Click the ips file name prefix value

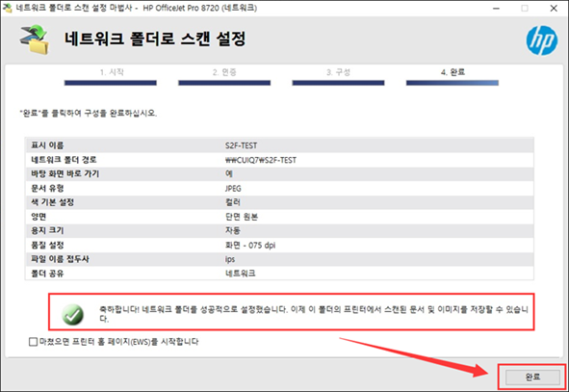click(x=230, y=259)
